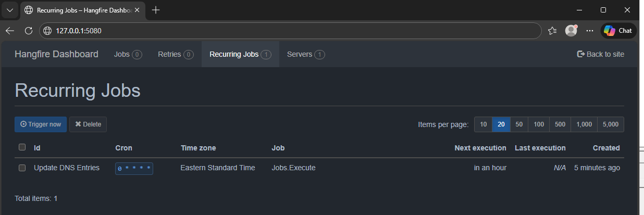644x215 pixels.
Task: Open the browser profile avatar
Action: [x=572, y=31]
